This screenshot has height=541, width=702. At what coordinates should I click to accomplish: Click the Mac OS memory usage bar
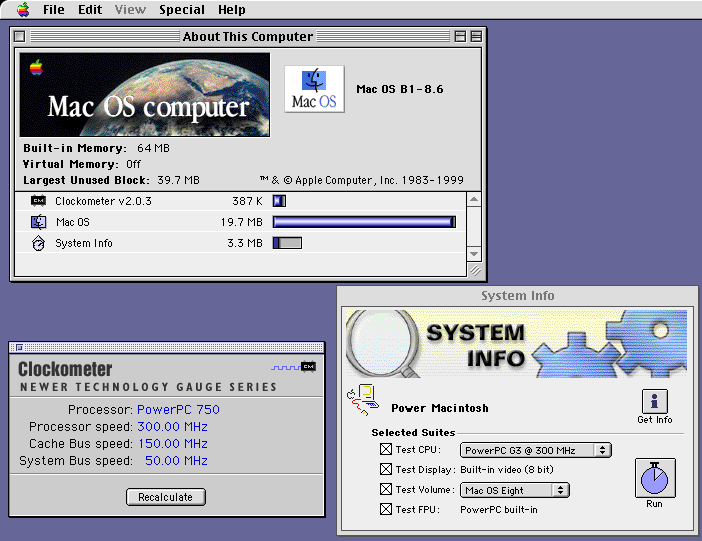(364, 222)
